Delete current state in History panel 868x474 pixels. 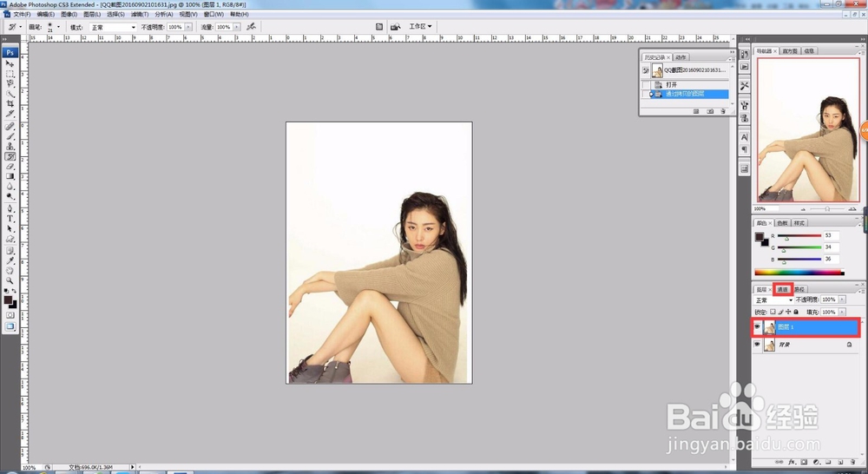coord(723,111)
